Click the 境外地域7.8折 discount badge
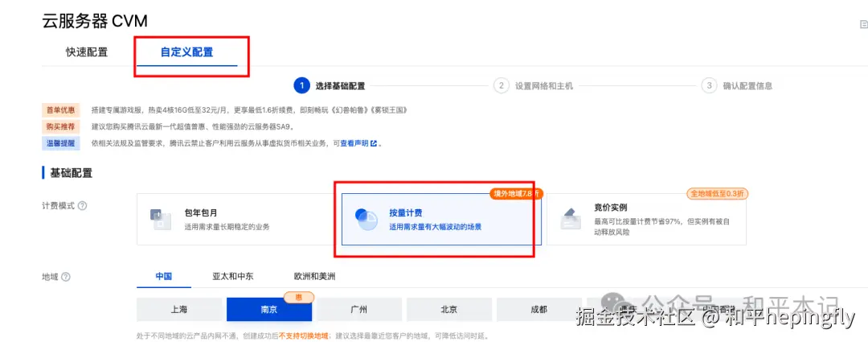This screenshot has width=868, height=342. (516, 193)
